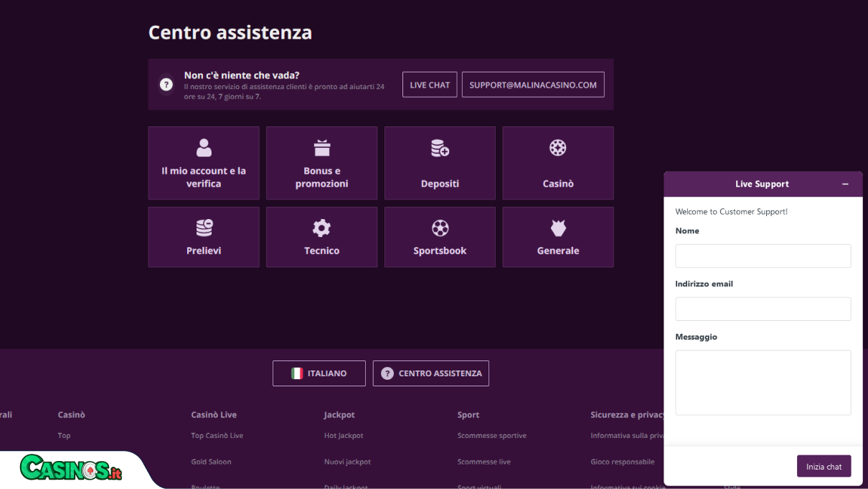The image size is (868, 489).
Task: Focus the Nome input field
Action: pos(763,256)
